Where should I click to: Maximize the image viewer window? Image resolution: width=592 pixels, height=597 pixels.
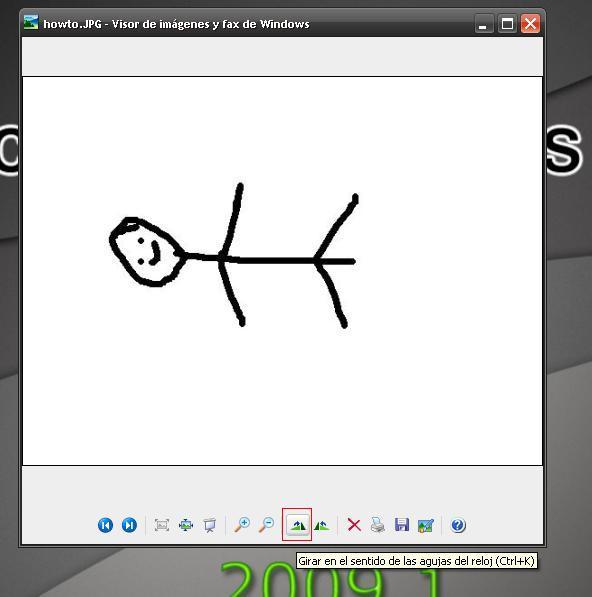[x=507, y=24]
